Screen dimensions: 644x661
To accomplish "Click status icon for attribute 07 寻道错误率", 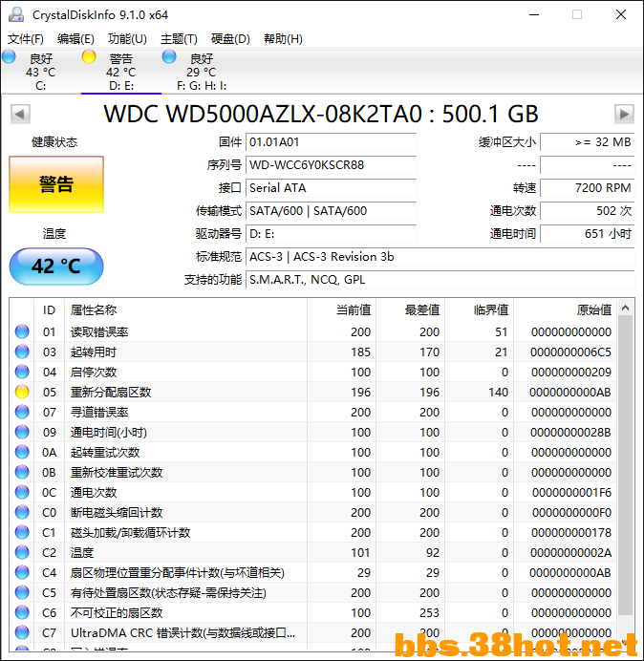I will click(22, 412).
